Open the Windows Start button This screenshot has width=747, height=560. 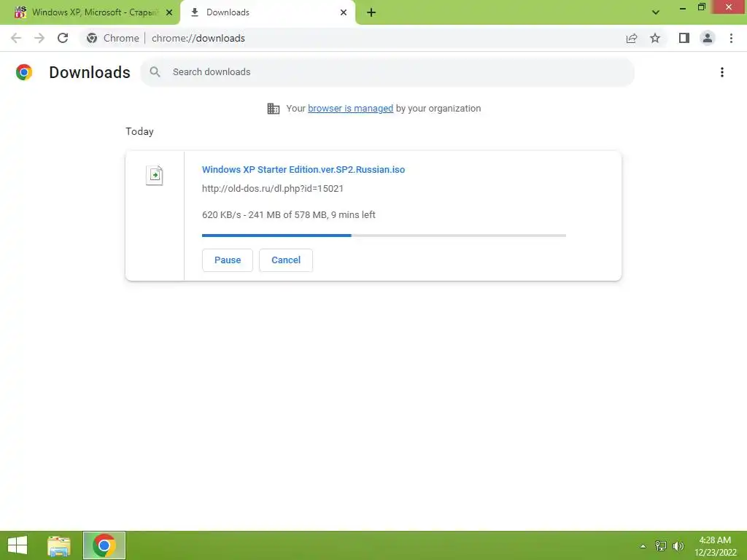18,545
